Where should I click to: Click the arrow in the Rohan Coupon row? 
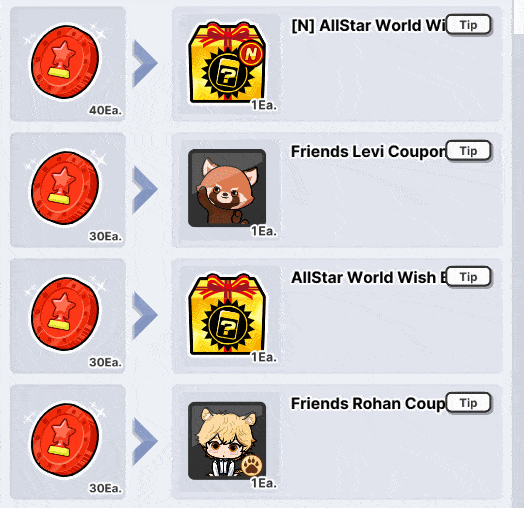(145, 441)
